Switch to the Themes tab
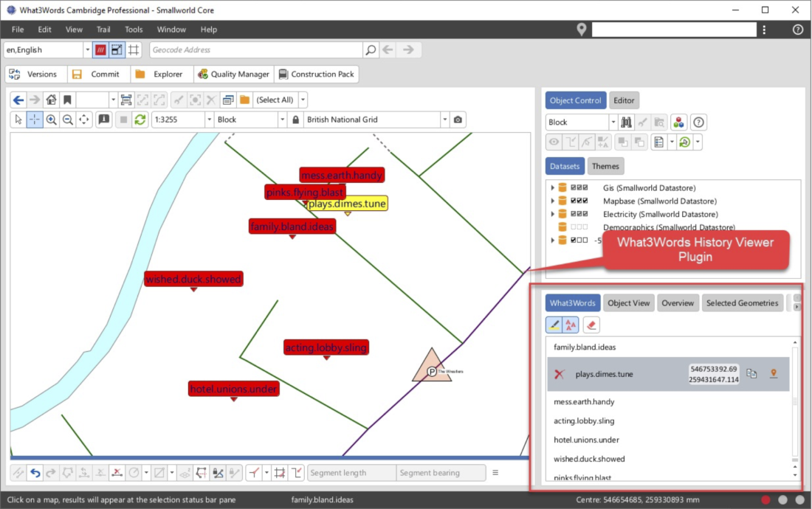The width and height of the screenshot is (812, 509). [x=605, y=166]
